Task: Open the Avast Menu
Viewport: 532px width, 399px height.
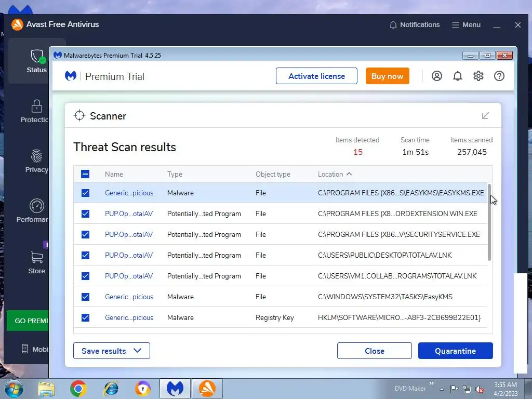Action: click(x=466, y=25)
